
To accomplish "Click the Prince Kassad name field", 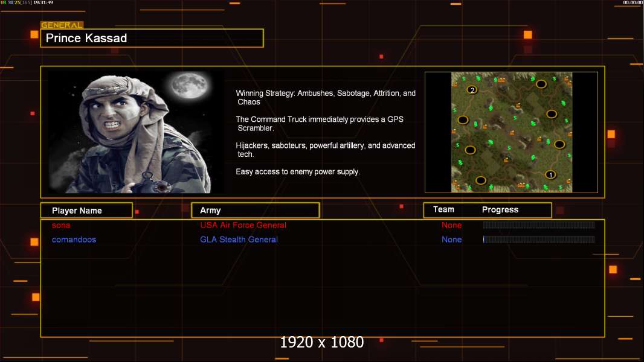I will tap(152, 38).
